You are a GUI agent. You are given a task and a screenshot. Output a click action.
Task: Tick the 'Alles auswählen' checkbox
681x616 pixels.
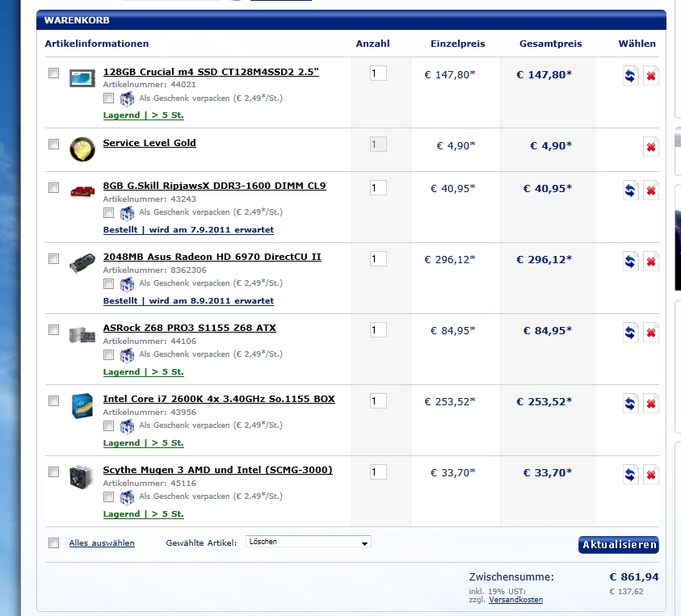pyautogui.click(x=53, y=543)
